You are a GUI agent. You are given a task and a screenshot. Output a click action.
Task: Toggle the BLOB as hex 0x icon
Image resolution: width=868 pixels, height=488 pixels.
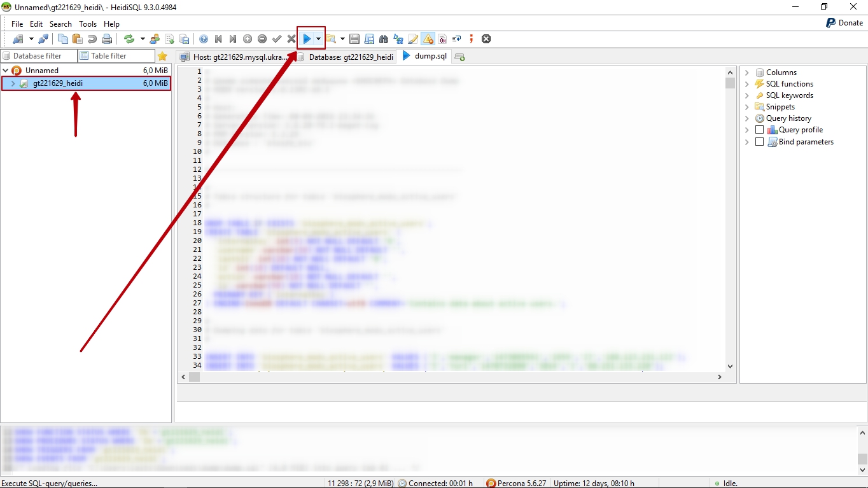(x=443, y=39)
